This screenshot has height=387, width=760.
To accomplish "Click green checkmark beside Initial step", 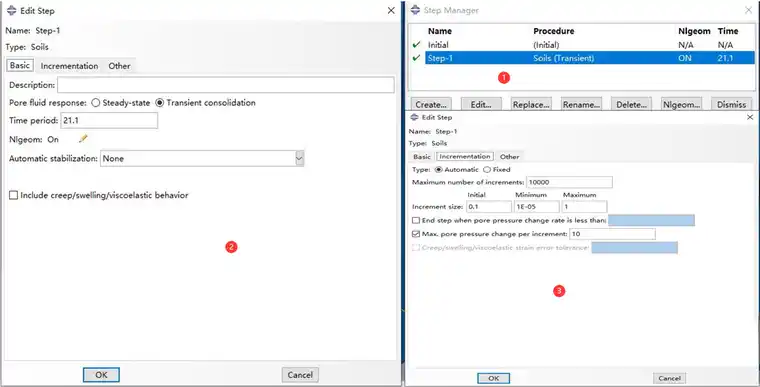I will coord(416,45).
